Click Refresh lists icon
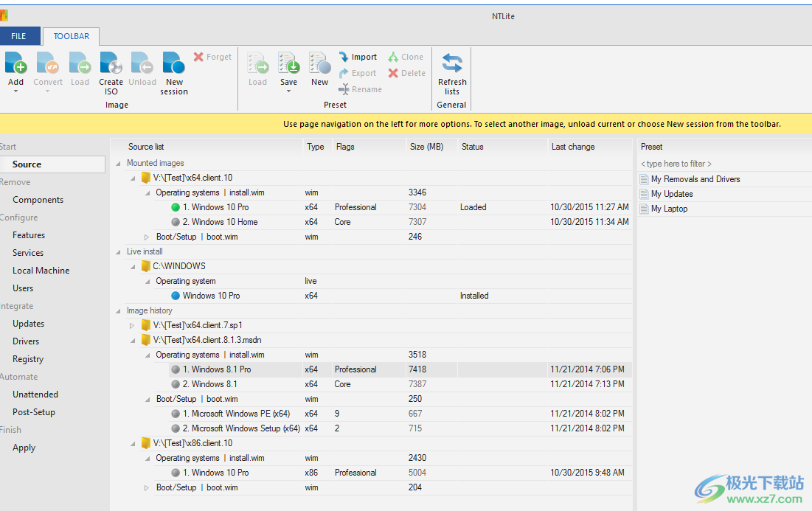The image size is (812, 511). point(452,63)
